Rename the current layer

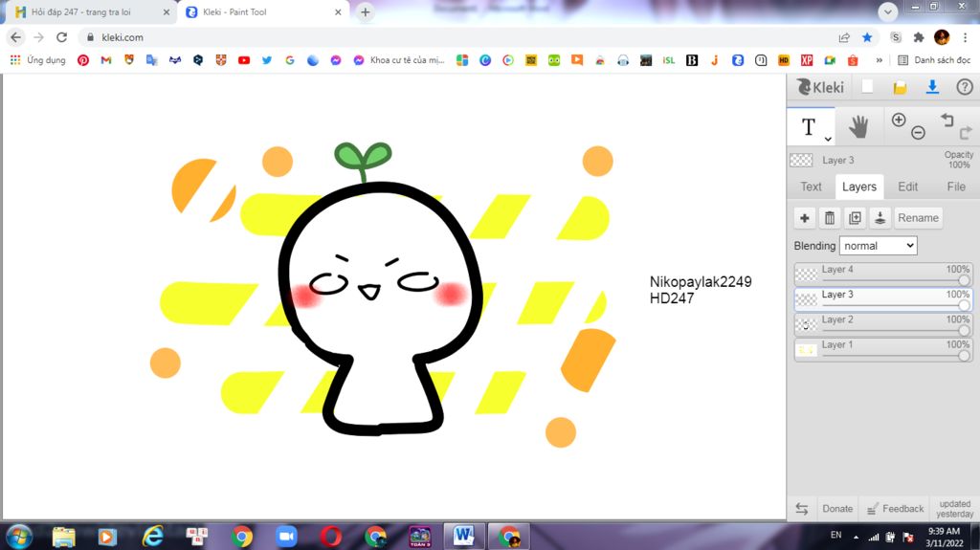pyautogui.click(x=918, y=217)
